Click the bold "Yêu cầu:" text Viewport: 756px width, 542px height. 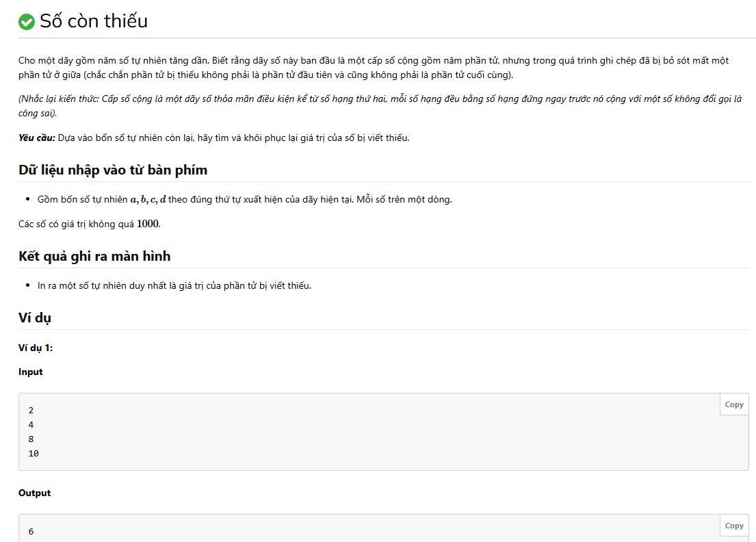(x=37, y=138)
